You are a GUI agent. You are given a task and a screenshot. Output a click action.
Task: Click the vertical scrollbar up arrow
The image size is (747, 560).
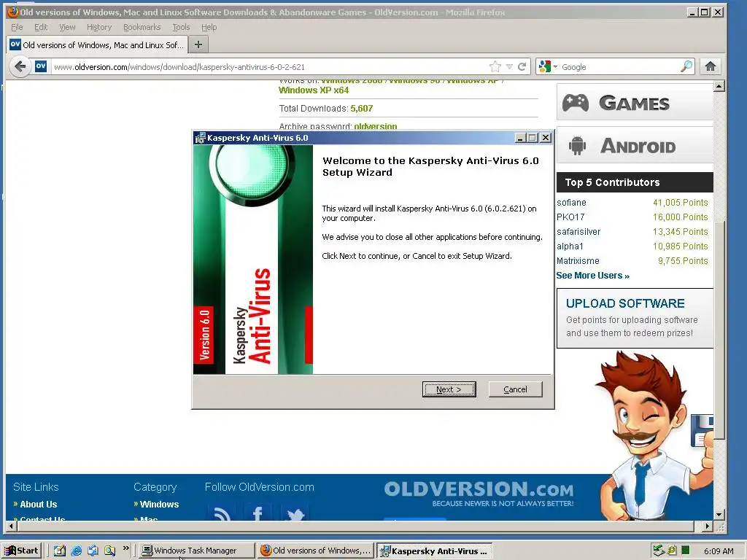[x=719, y=86]
